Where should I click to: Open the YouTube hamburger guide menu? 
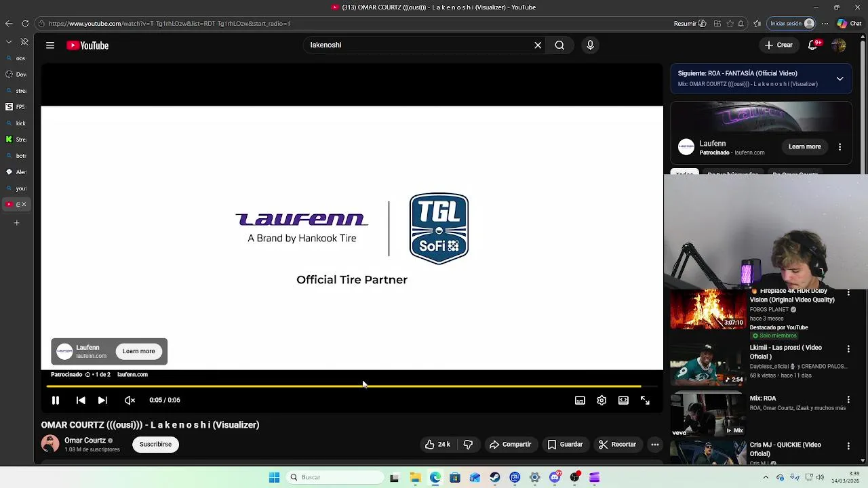[x=50, y=45]
